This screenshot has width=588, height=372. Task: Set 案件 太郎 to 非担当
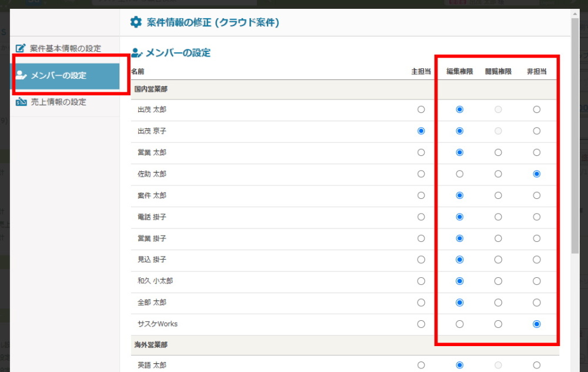coord(536,195)
